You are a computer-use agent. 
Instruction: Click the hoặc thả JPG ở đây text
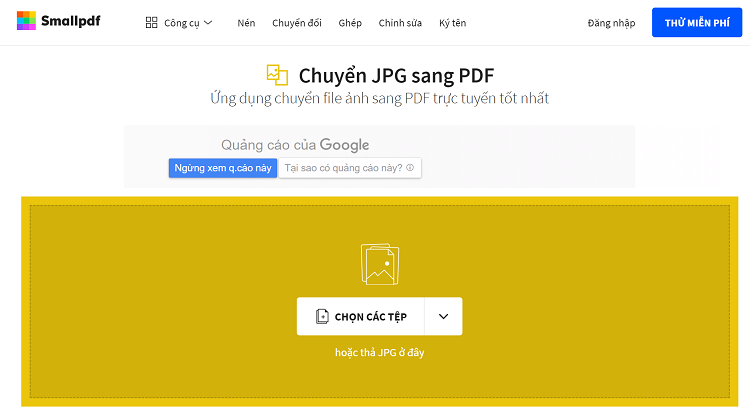379,352
